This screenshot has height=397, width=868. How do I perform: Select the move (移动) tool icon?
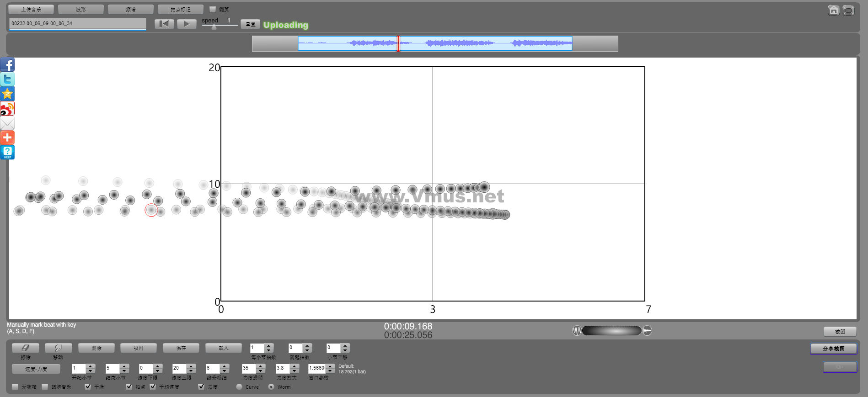58,348
